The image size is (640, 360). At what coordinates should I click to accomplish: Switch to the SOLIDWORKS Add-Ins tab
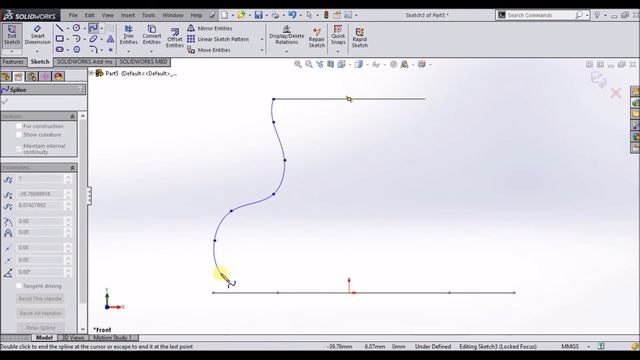(84, 62)
